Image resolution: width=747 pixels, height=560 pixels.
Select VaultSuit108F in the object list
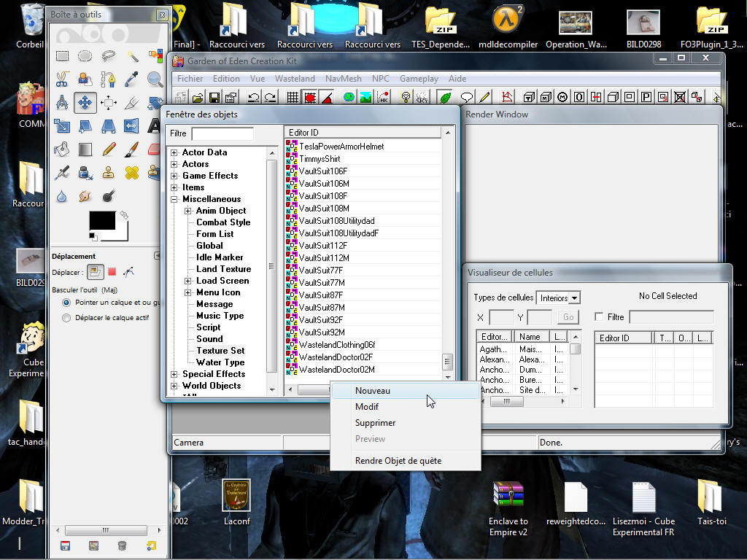(323, 196)
